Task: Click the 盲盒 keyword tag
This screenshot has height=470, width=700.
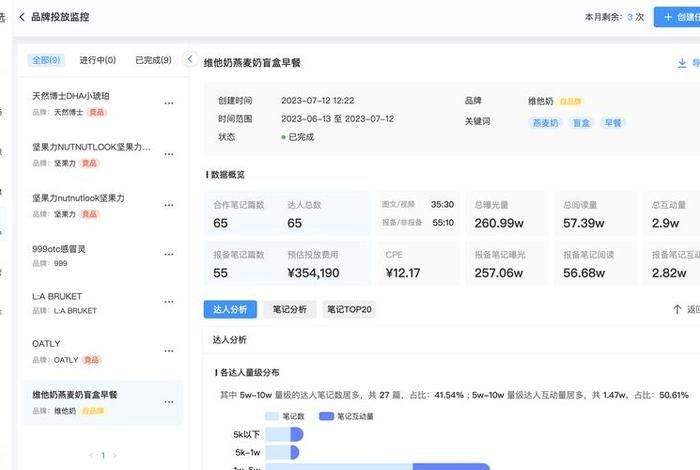Action: click(581, 123)
